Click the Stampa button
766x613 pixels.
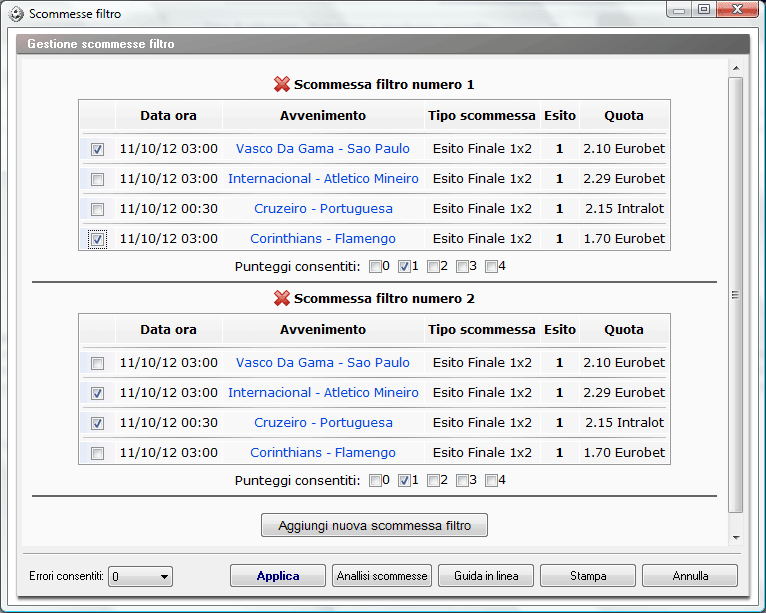[588, 576]
